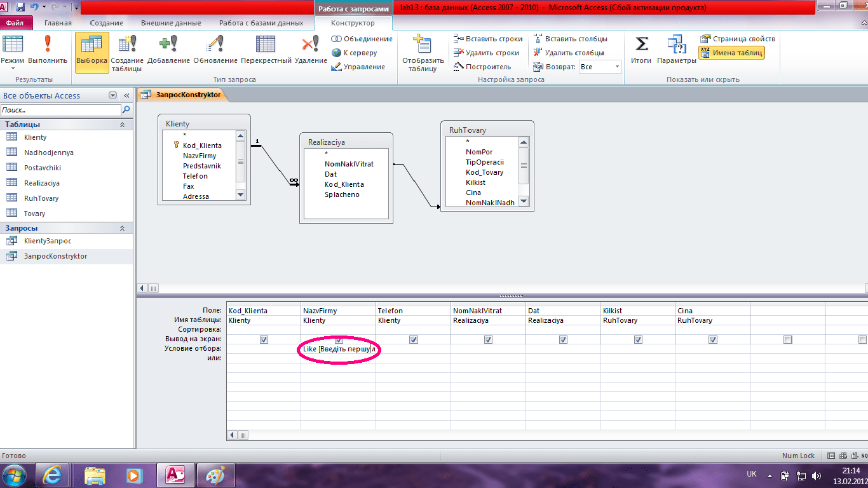Uncheck show box for NomNaklVitrat column
The image size is (868, 488).
pyautogui.click(x=488, y=340)
